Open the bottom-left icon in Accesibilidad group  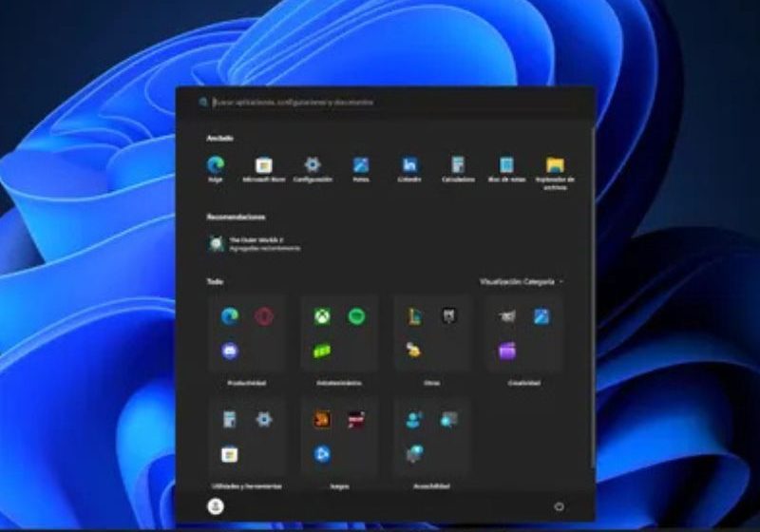(x=414, y=454)
